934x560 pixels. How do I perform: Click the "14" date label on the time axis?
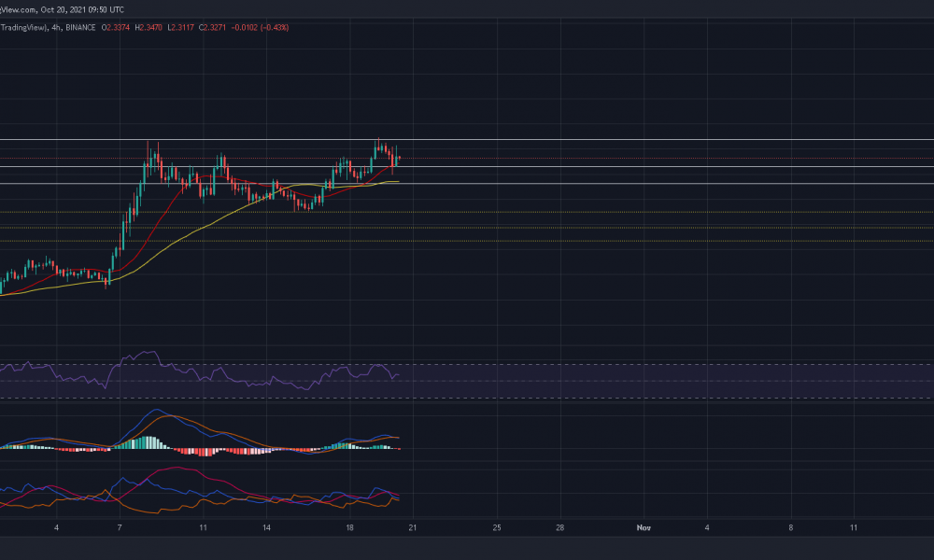(x=266, y=527)
